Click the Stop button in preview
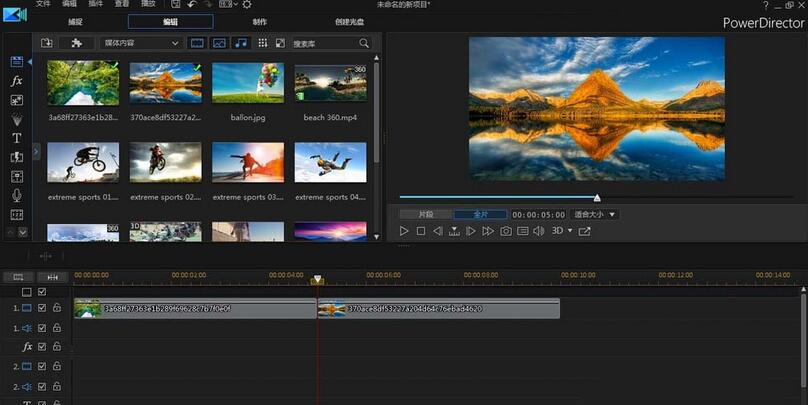The width and height of the screenshot is (808, 405). pos(421,231)
